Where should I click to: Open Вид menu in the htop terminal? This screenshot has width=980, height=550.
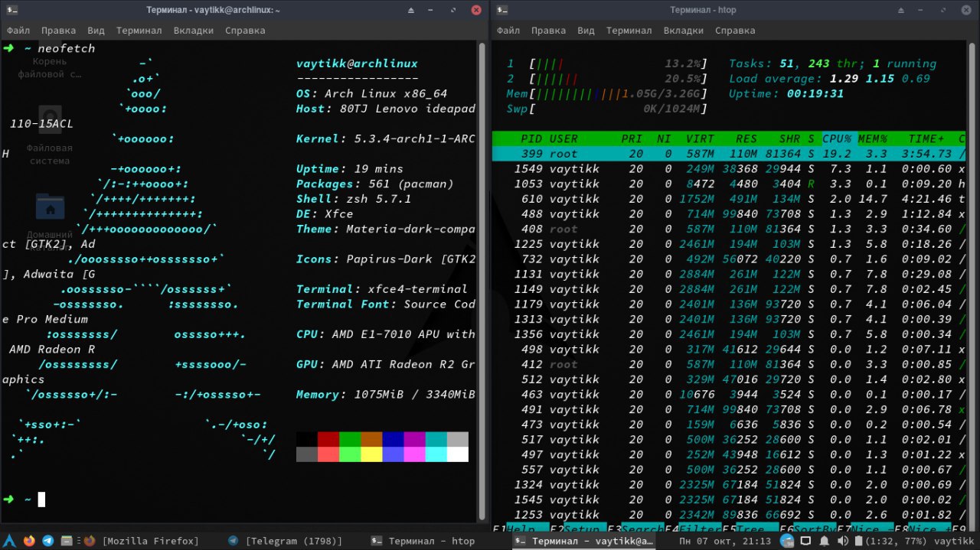click(x=586, y=31)
